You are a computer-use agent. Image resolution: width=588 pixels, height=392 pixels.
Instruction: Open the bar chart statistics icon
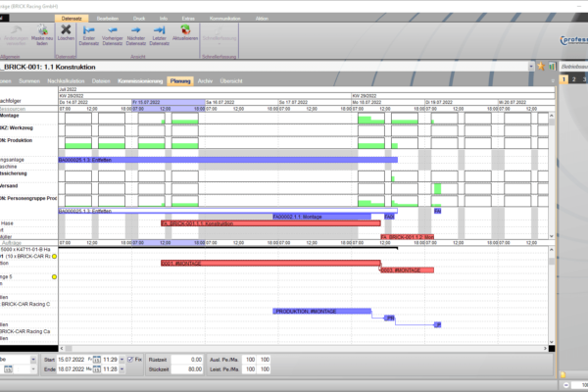[552, 67]
